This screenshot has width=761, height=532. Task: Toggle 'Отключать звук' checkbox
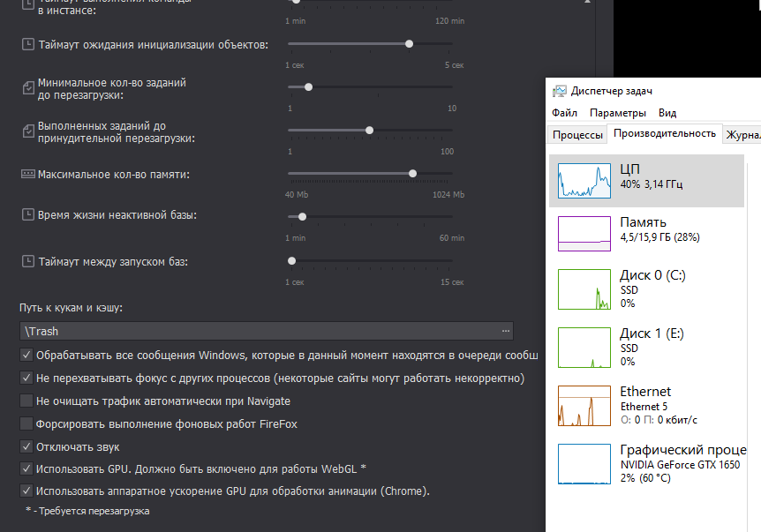point(26,446)
